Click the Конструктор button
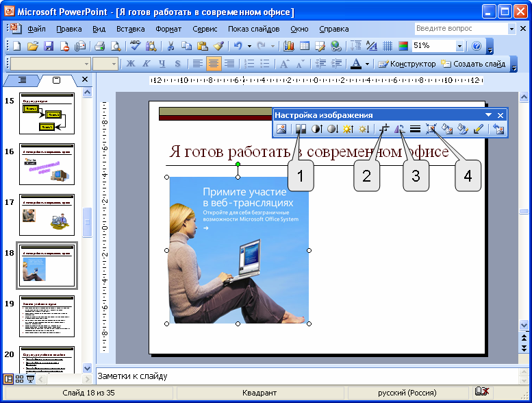Screen dimensions: 532x403 (x=407, y=64)
